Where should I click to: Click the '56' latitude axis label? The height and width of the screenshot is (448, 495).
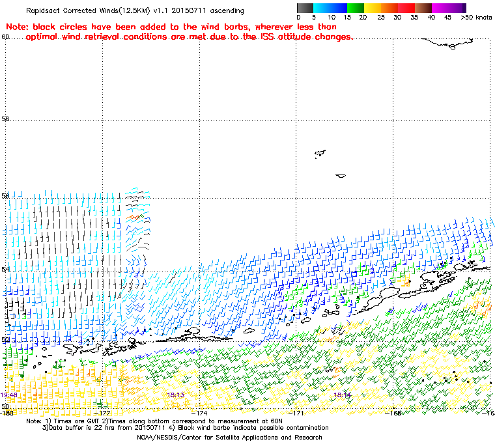point(5,196)
